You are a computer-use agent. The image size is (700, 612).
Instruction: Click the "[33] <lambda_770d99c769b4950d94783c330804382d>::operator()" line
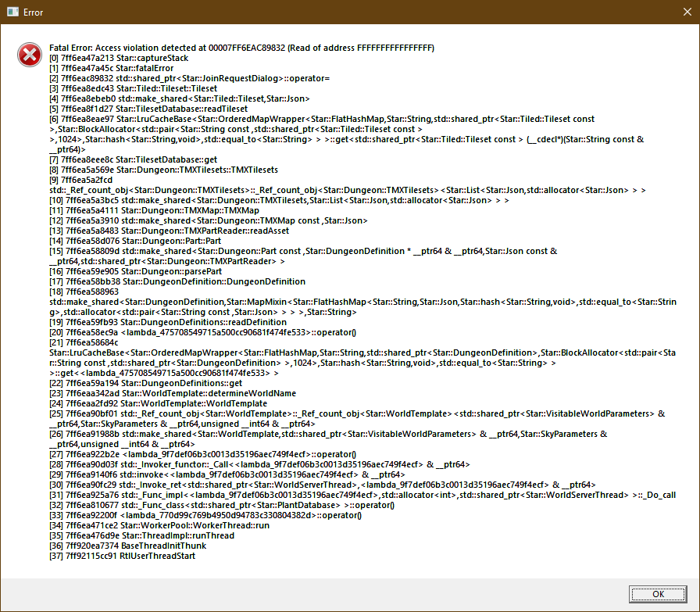(x=205, y=516)
